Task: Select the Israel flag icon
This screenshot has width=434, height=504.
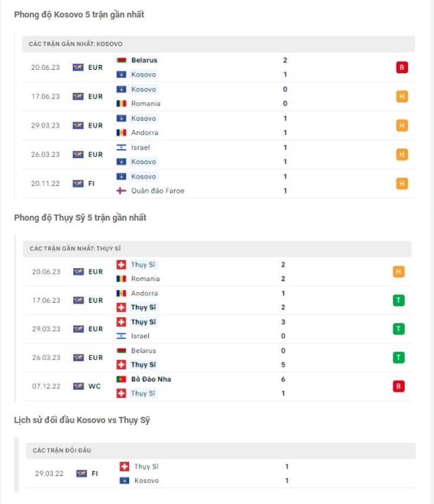Action: click(119, 147)
